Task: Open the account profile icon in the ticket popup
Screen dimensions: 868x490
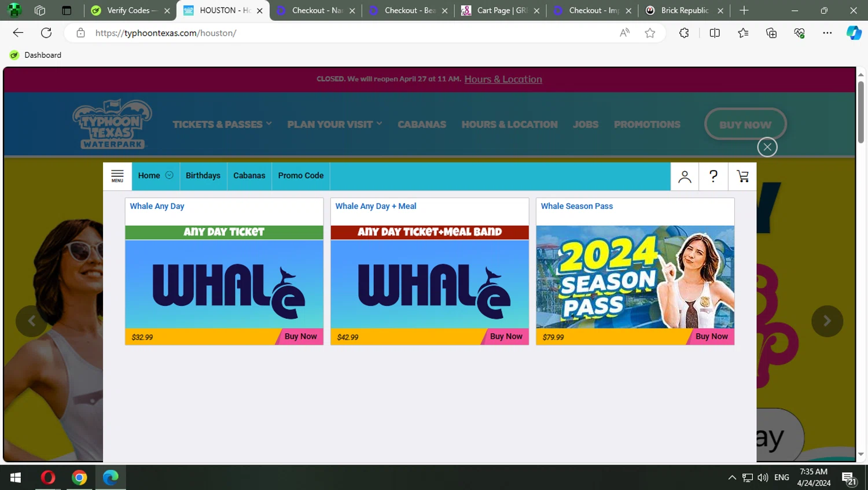Action: 685,176
